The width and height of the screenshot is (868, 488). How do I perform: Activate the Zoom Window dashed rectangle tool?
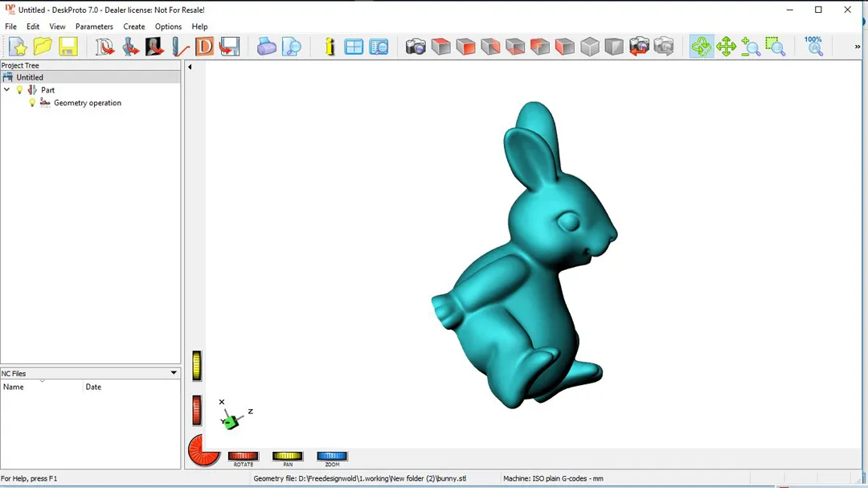click(775, 47)
